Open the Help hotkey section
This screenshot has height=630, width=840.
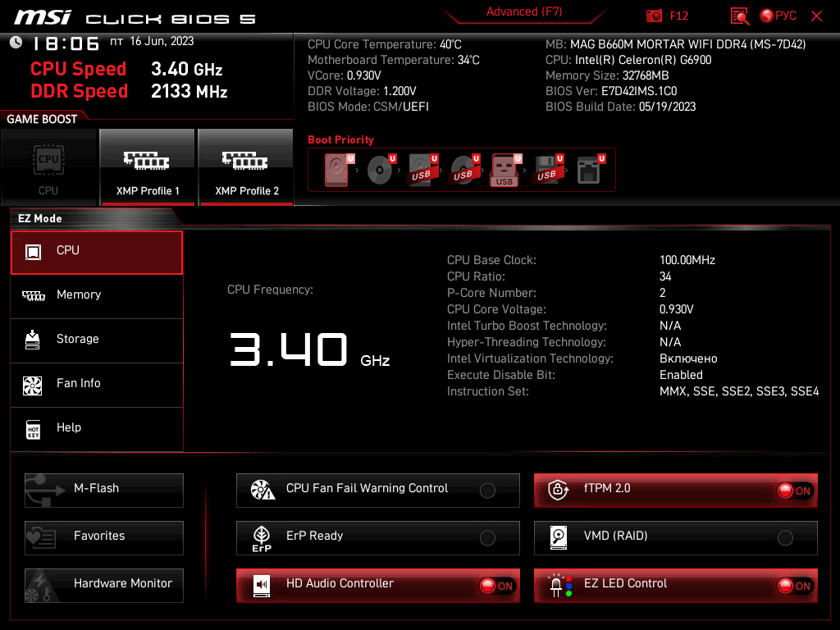point(97,429)
